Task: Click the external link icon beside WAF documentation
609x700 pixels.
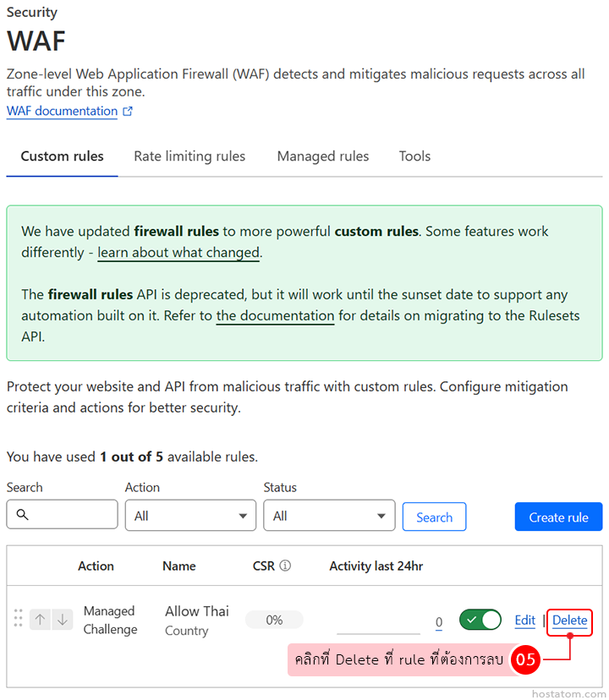Action: coord(128,112)
